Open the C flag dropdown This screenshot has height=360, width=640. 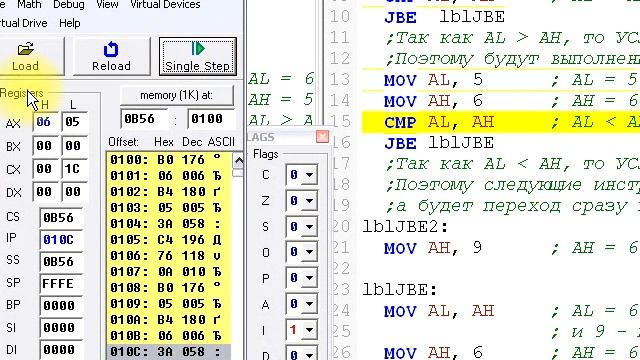tap(309, 175)
